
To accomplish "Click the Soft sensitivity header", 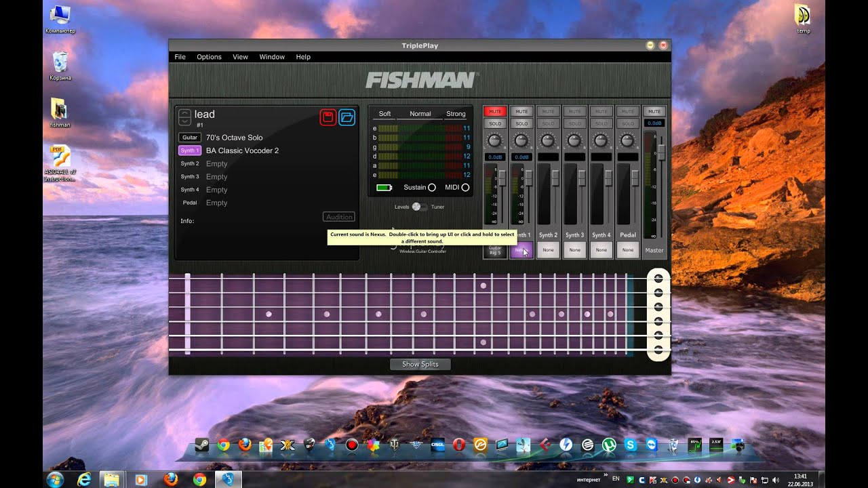I will (384, 114).
